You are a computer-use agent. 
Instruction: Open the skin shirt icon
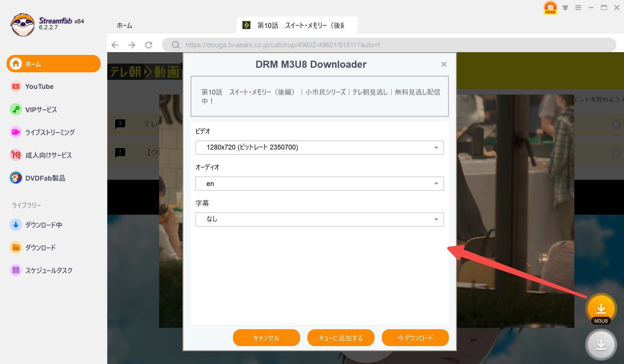click(565, 8)
